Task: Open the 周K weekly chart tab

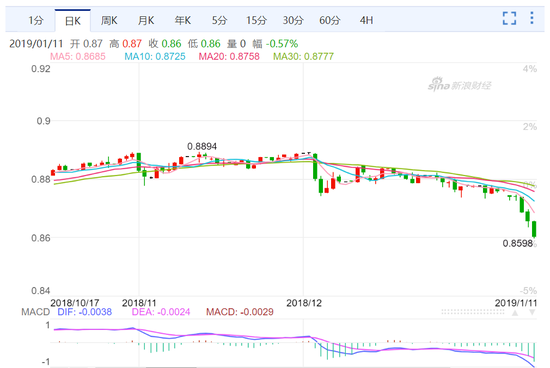Action: tap(109, 20)
